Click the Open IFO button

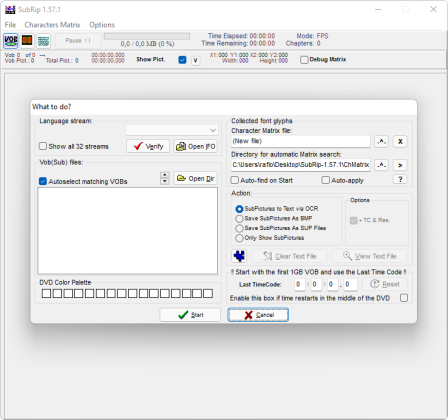[196, 146]
